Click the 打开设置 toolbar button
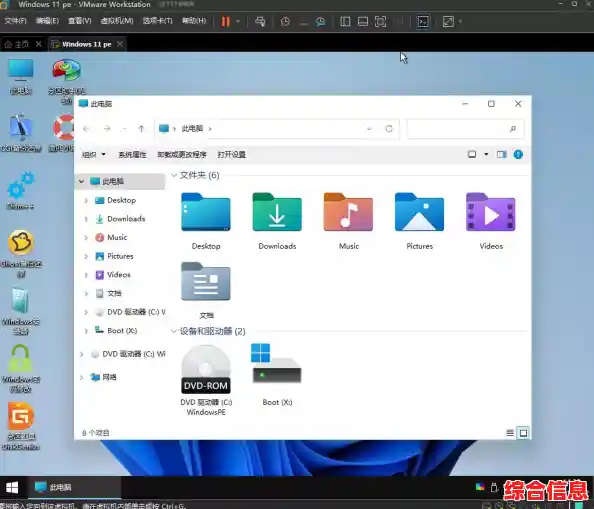Image resolution: width=594 pixels, height=509 pixels. (231, 155)
